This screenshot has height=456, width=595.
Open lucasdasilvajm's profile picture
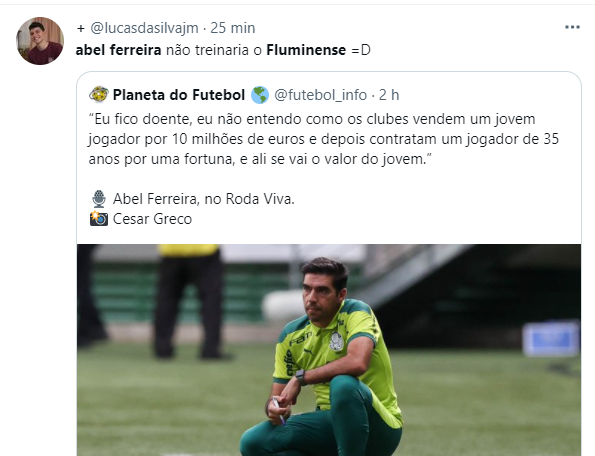point(40,41)
